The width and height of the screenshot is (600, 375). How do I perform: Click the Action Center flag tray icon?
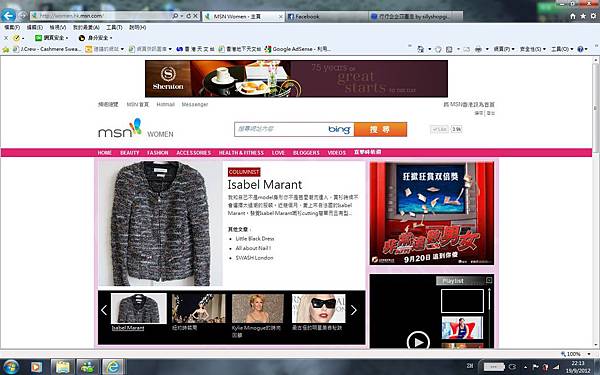pos(536,367)
